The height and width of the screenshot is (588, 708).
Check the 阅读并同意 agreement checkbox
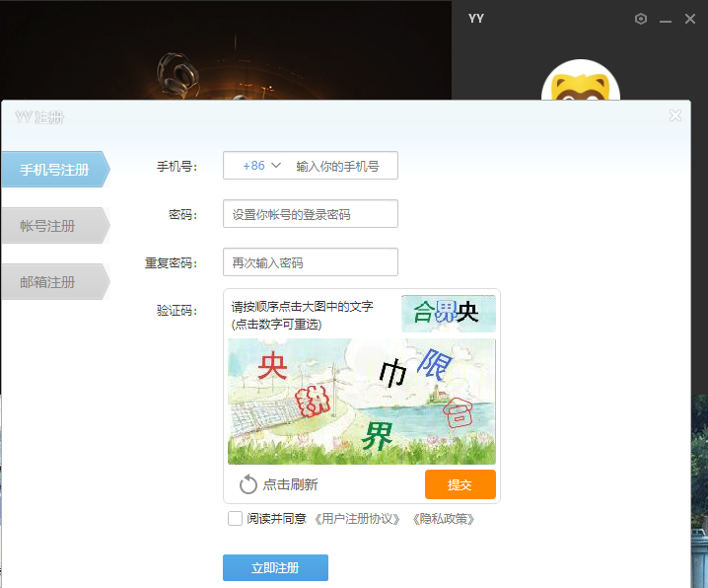tap(236, 518)
